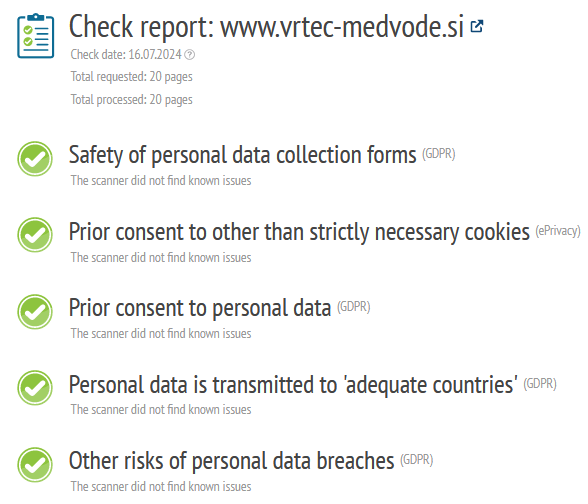The height and width of the screenshot is (504, 588).
Task: Expand Safety of personal data collection forms section
Action: point(243,155)
